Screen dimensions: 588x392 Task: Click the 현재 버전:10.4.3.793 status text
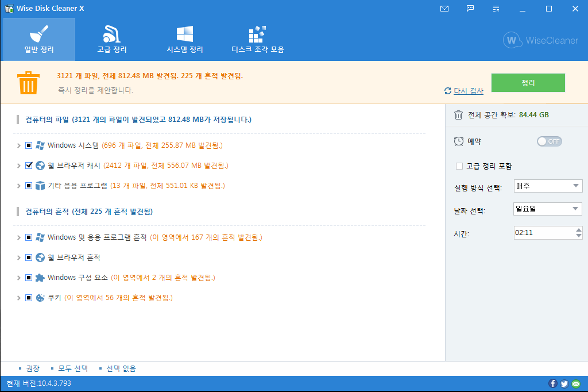[x=38, y=383]
